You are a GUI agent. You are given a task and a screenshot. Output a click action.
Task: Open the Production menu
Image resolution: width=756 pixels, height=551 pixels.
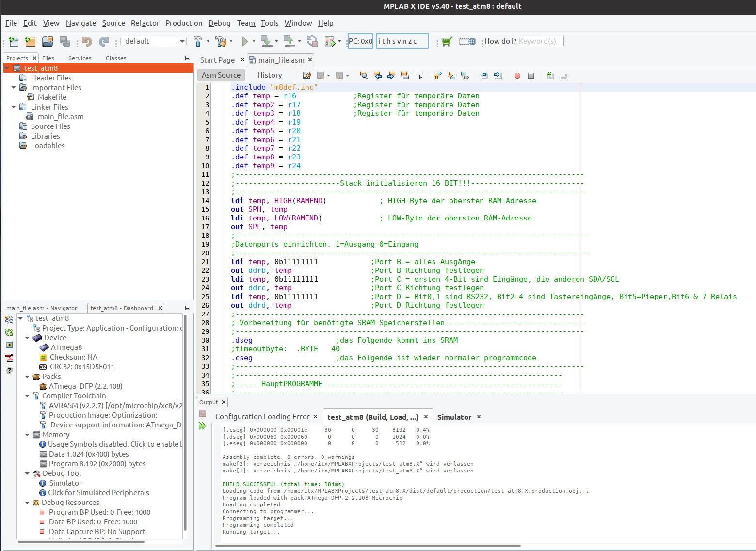tap(184, 23)
